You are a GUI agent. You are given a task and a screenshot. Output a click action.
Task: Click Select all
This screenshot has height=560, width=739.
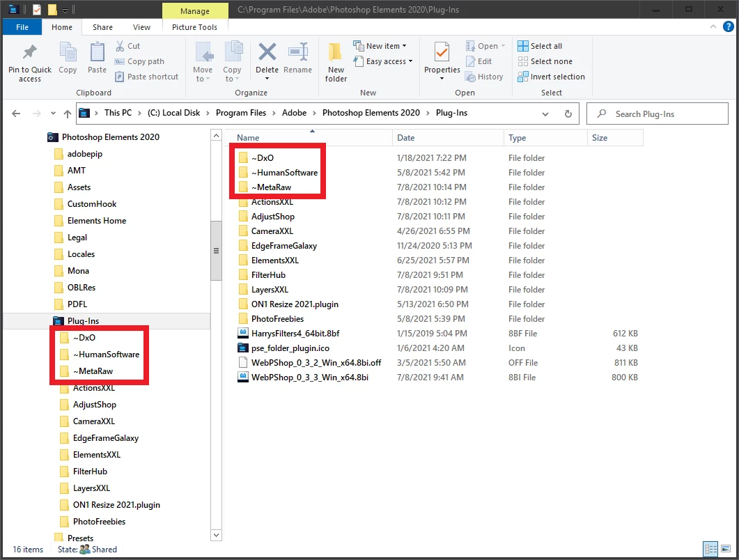pos(540,46)
